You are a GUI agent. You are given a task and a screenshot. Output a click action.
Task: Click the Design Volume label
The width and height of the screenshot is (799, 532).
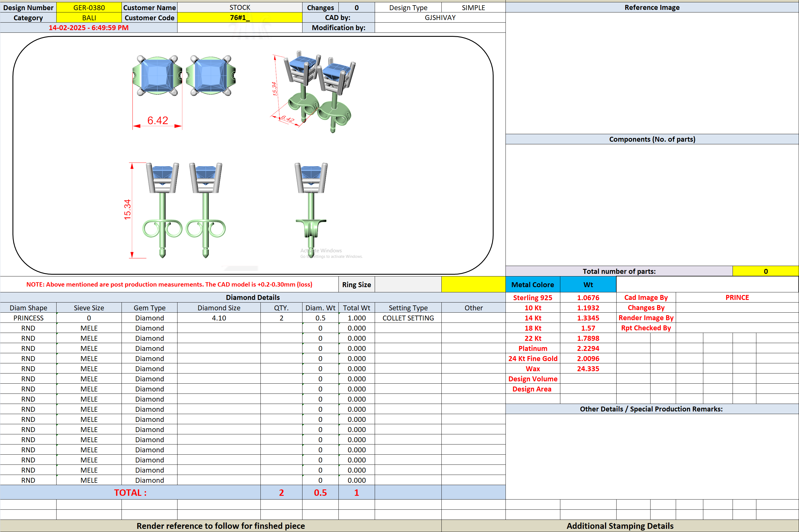click(532, 379)
